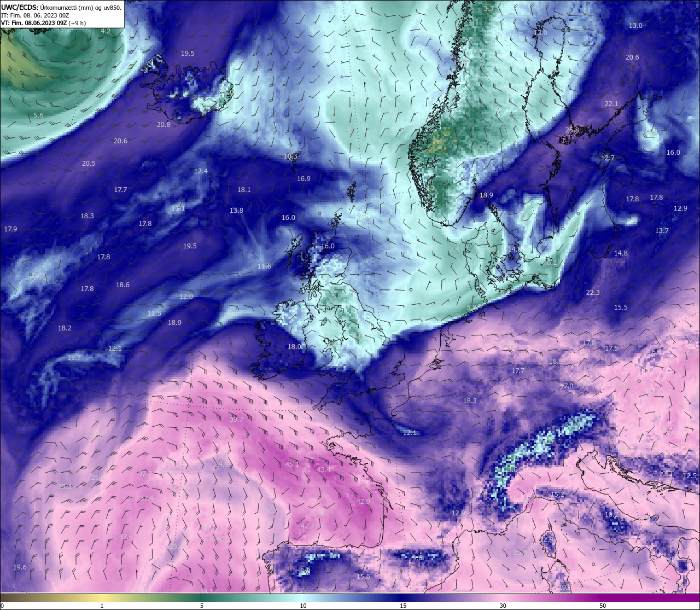Pick the 18.1 value label
The width and height of the screenshot is (700, 610).
[244, 189]
